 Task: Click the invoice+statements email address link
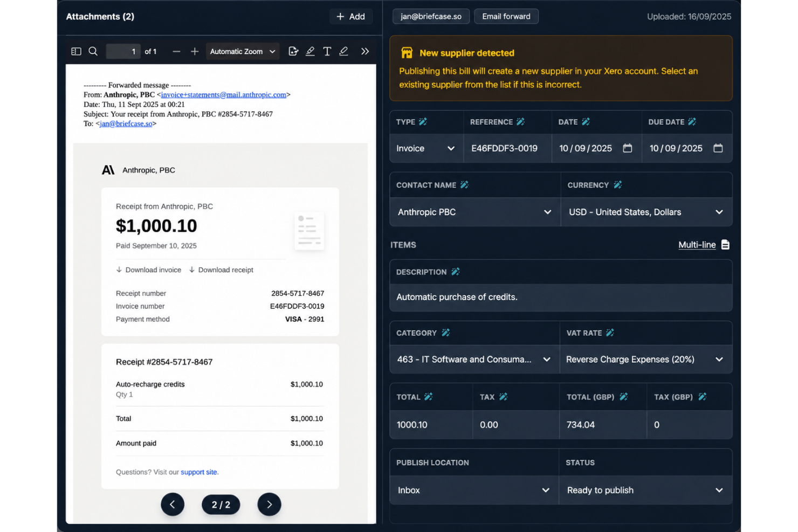224,95
